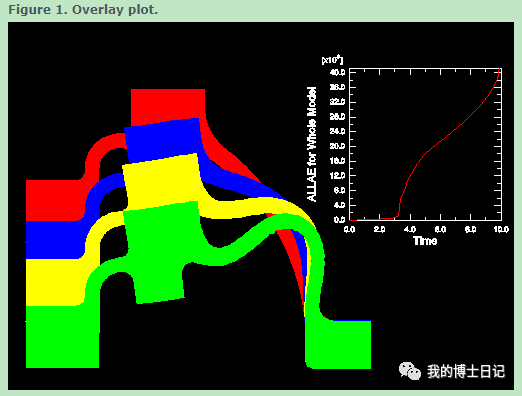
Task: Click the "Figure 1. Overlay plot." caption
Action: click(83, 10)
